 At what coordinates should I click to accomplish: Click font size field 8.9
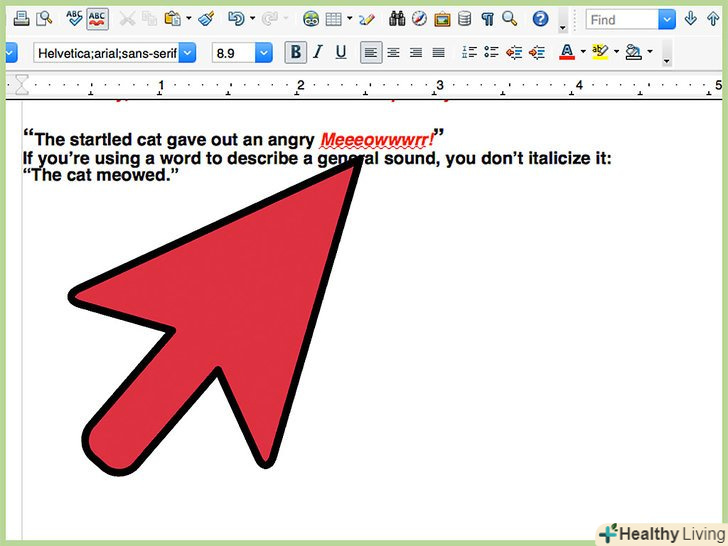point(234,53)
